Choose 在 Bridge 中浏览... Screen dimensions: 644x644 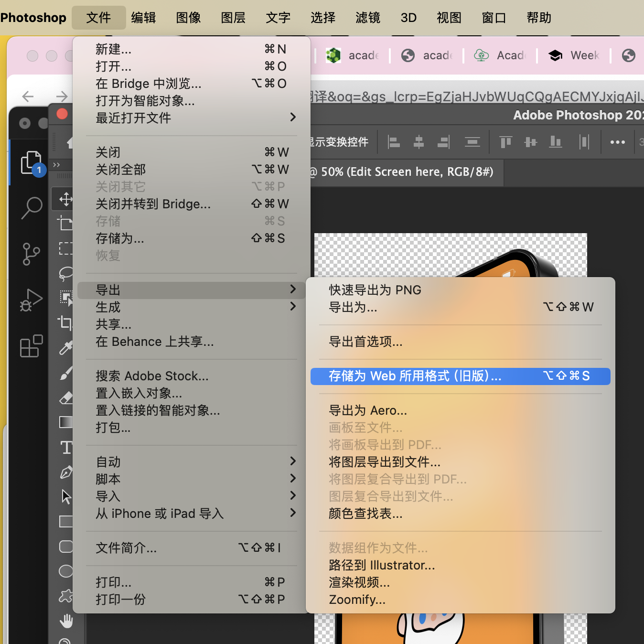[x=191, y=83]
